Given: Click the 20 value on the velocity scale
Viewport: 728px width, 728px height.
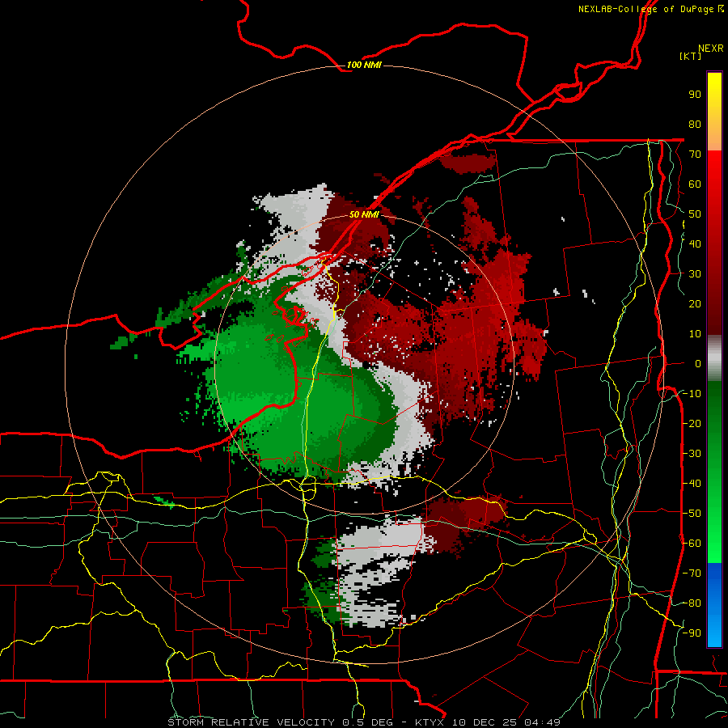Looking at the screenshot, I should [695, 303].
